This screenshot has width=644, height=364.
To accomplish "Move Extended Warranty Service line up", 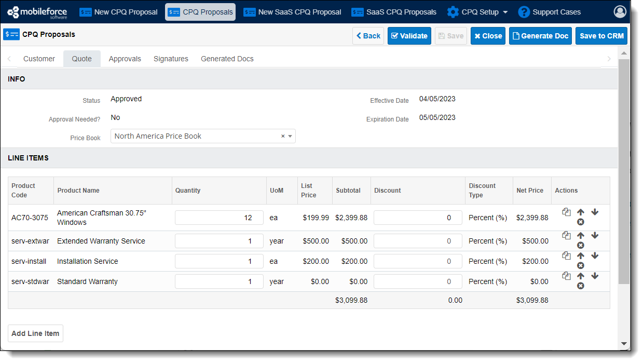I will pos(581,236).
